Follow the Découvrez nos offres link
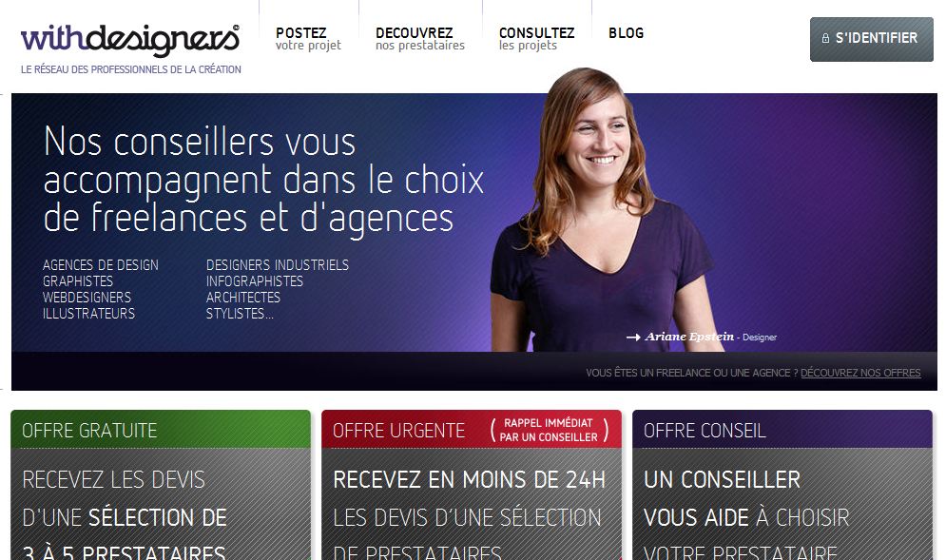 (860, 373)
